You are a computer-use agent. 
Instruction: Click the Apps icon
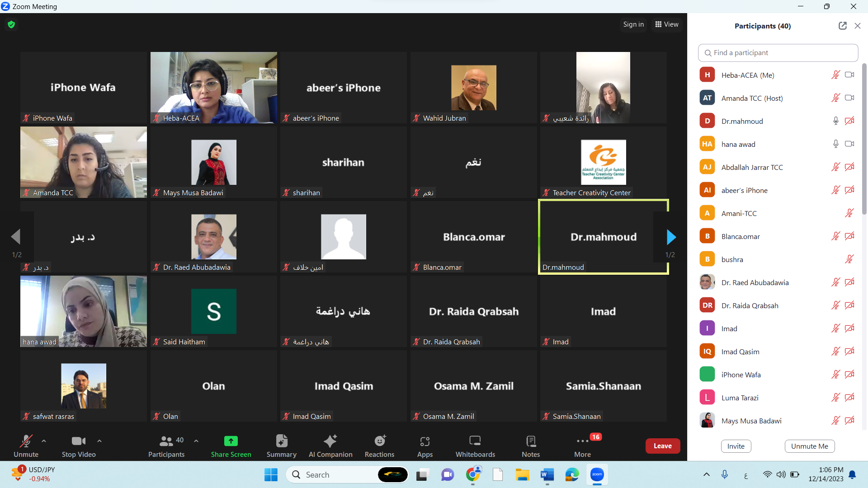pos(425,441)
